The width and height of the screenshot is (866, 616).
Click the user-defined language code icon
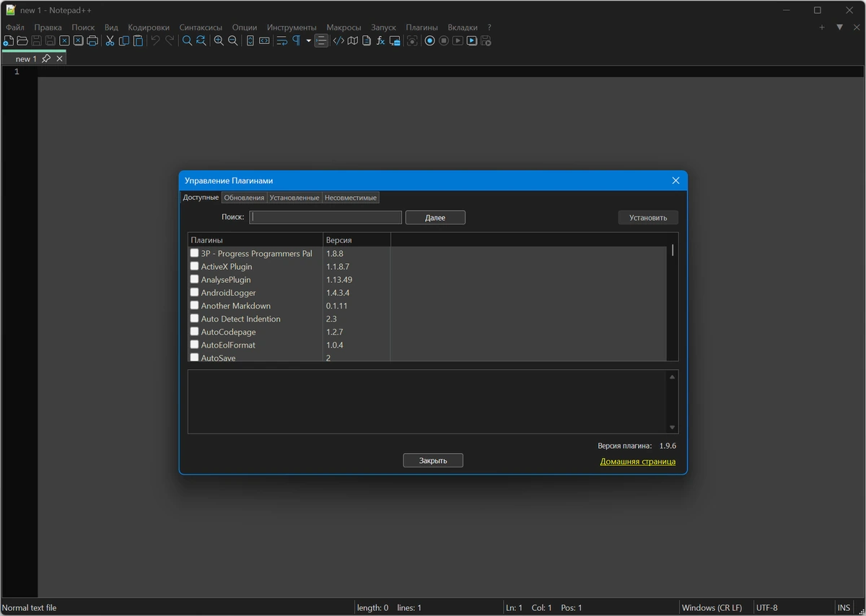pyautogui.click(x=338, y=41)
